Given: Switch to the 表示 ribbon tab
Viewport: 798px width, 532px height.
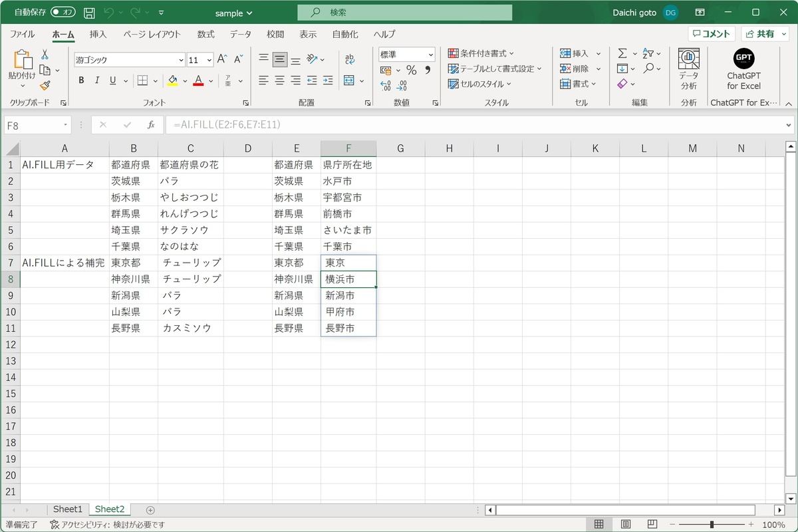Looking at the screenshot, I should point(308,34).
